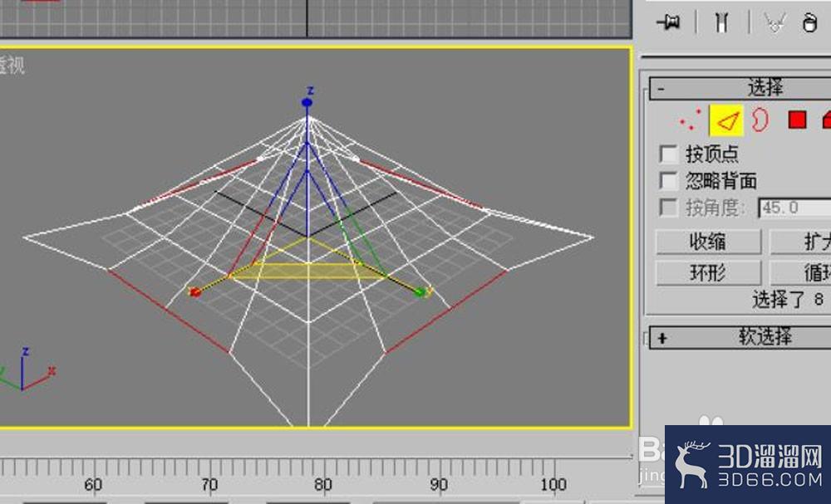Click the Pin Stack icon
The image size is (831, 504).
[668, 22]
